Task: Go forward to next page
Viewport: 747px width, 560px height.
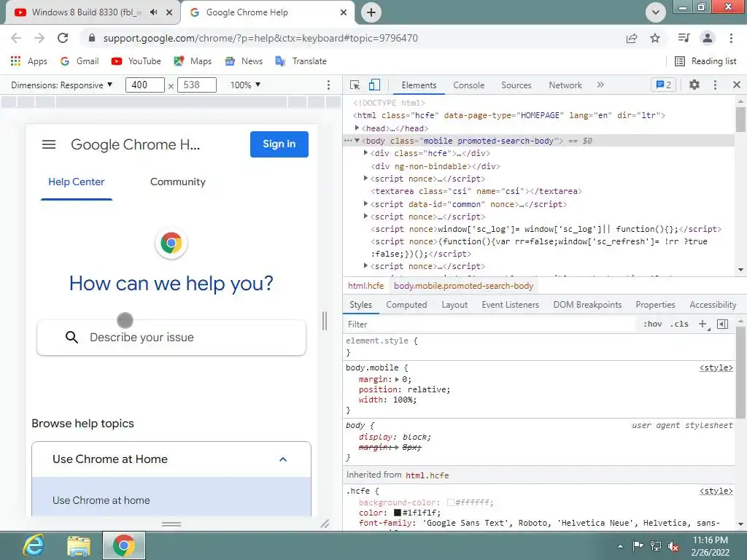Action: (x=39, y=38)
